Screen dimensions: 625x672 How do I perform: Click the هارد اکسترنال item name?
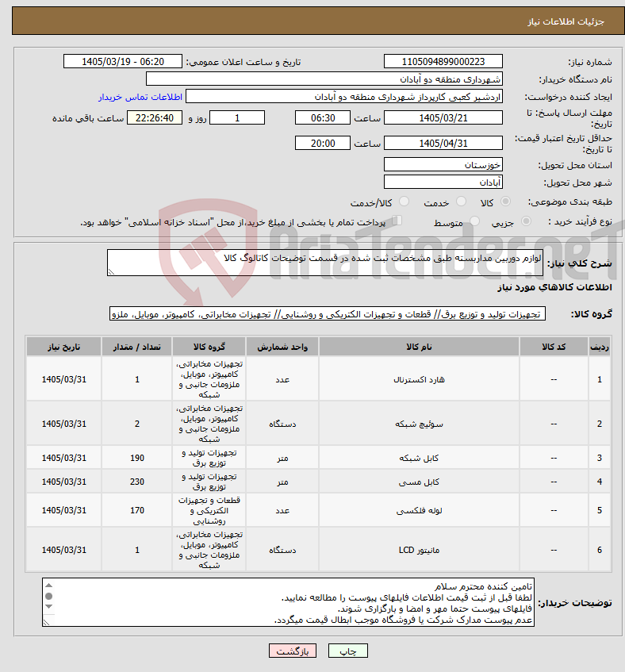(x=419, y=379)
